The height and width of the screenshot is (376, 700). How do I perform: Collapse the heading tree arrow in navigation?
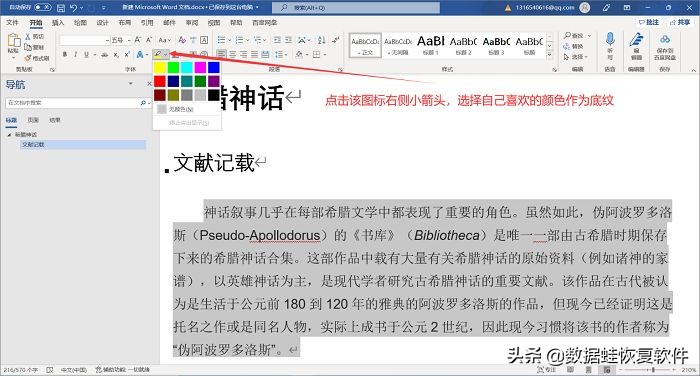(9, 134)
